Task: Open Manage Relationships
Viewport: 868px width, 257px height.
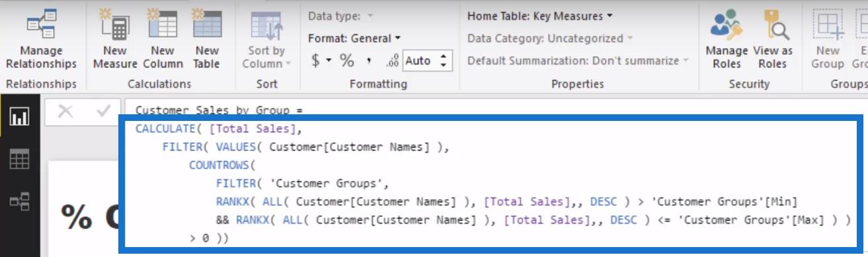Action: click(x=41, y=39)
